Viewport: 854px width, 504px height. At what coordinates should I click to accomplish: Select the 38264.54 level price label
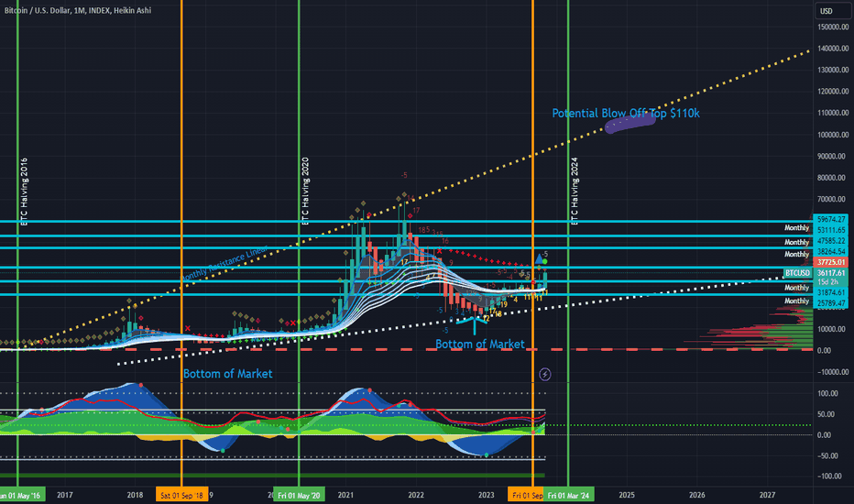831,252
